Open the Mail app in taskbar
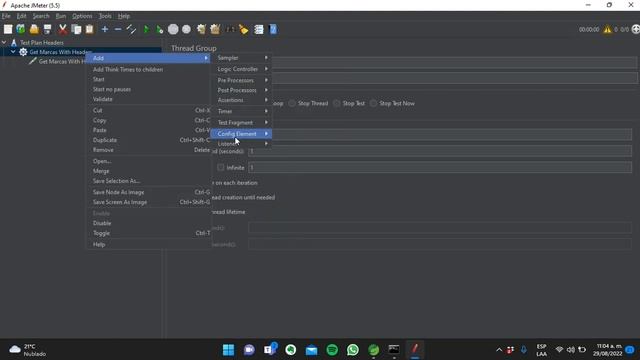 (x=311, y=350)
